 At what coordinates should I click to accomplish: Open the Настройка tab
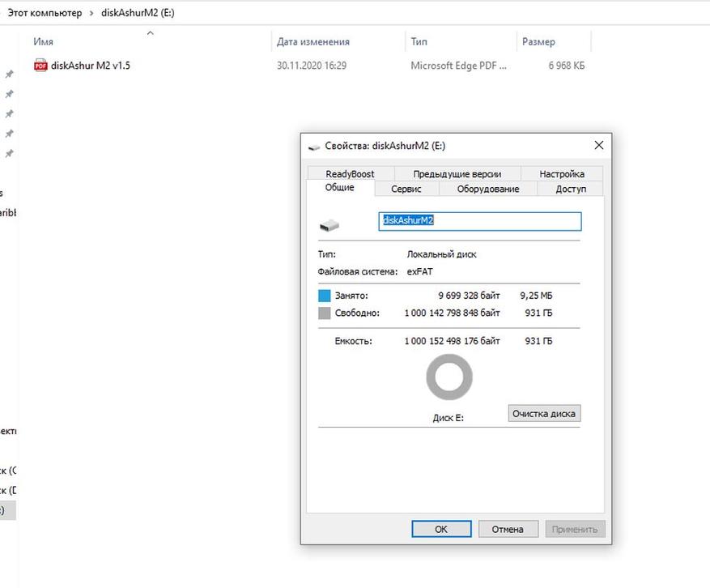pyautogui.click(x=562, y=174)
